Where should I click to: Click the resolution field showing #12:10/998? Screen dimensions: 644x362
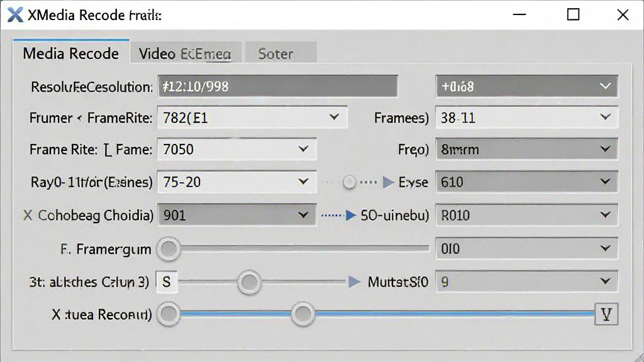277,86
